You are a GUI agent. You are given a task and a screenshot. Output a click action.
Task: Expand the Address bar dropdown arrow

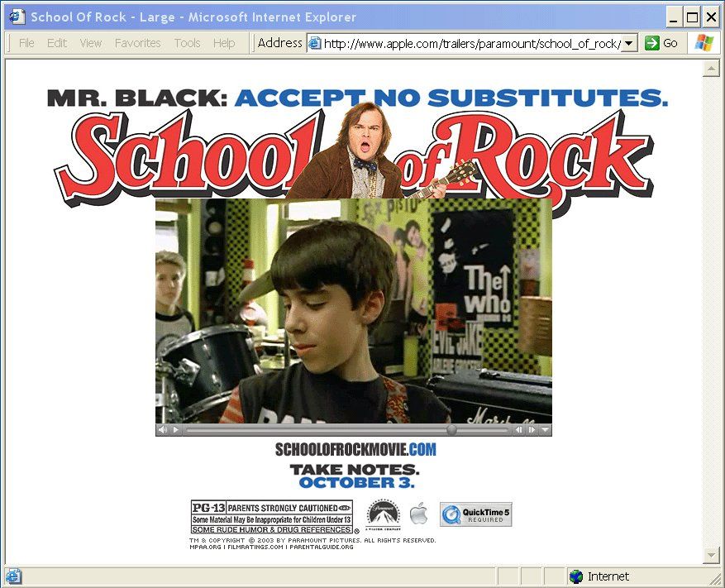(629, 43)
